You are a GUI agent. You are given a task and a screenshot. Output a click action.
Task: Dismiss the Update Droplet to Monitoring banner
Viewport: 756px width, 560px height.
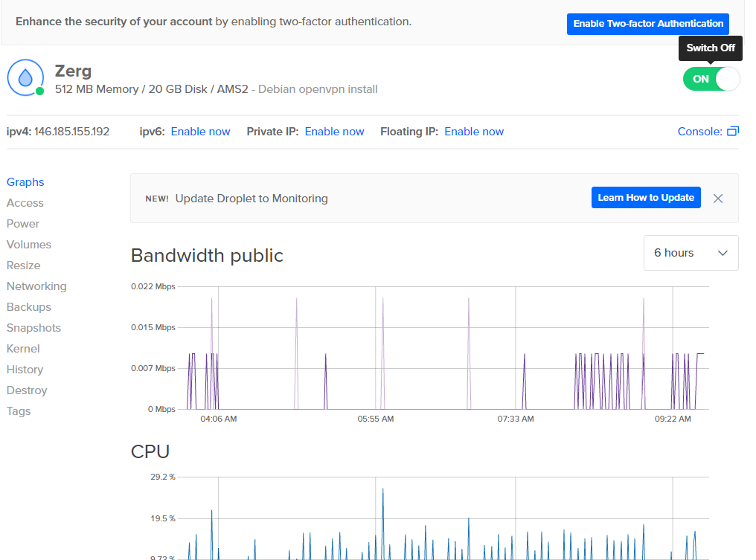click(x=718, y=199)
